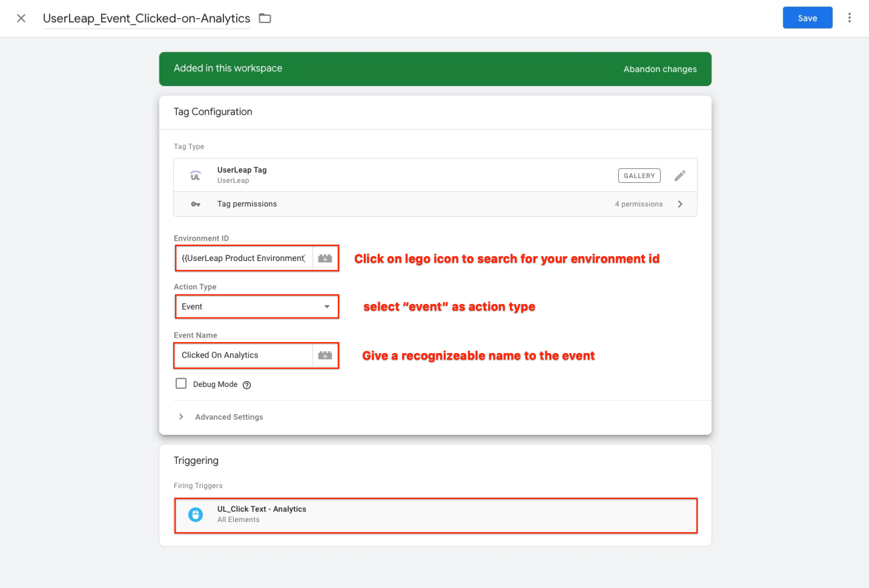
Task: Expand the 4 permissions chevron
Action: (680, 204)
